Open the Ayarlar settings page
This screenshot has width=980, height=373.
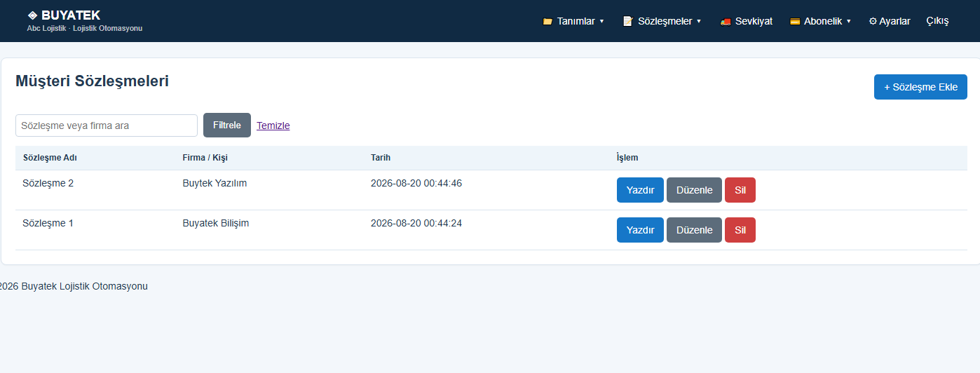[890, 22]
